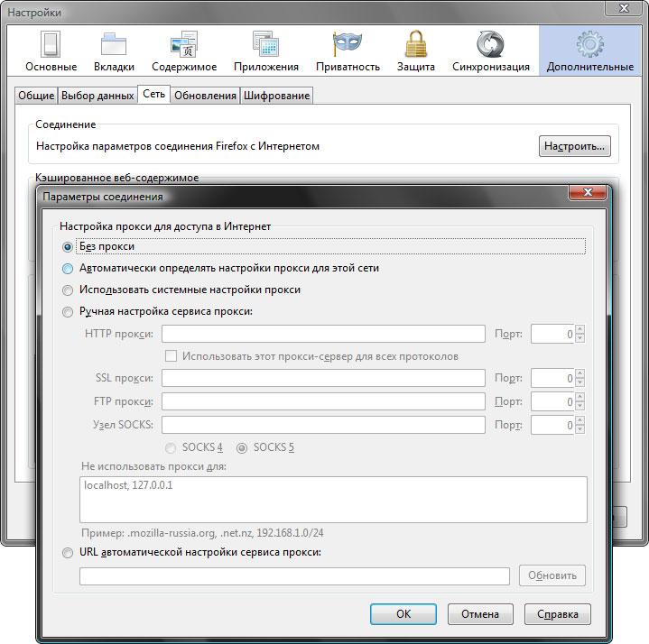Select Использовать системные настройки прокси
Image resolution: width=649 pixels, height=644 pixels.
click(67, 290)
